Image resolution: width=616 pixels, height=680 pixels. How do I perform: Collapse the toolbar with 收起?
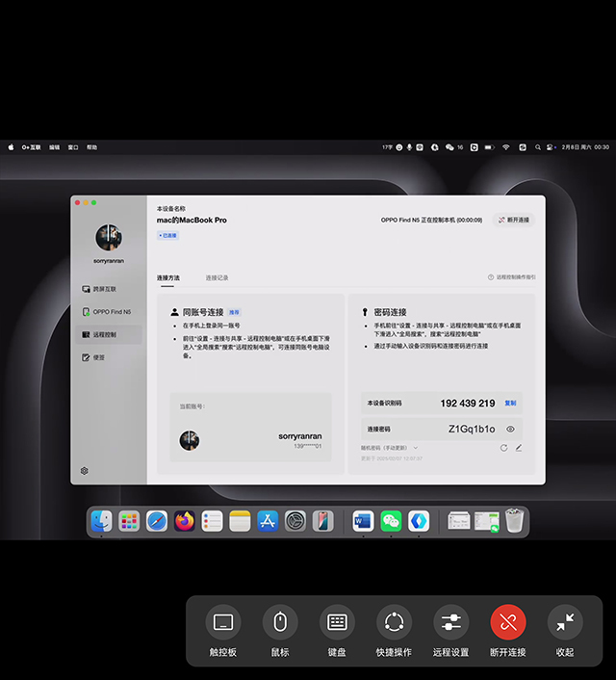tap(565, 622)
